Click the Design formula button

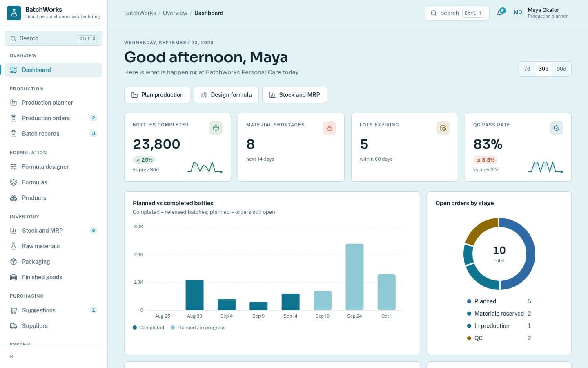226,95
